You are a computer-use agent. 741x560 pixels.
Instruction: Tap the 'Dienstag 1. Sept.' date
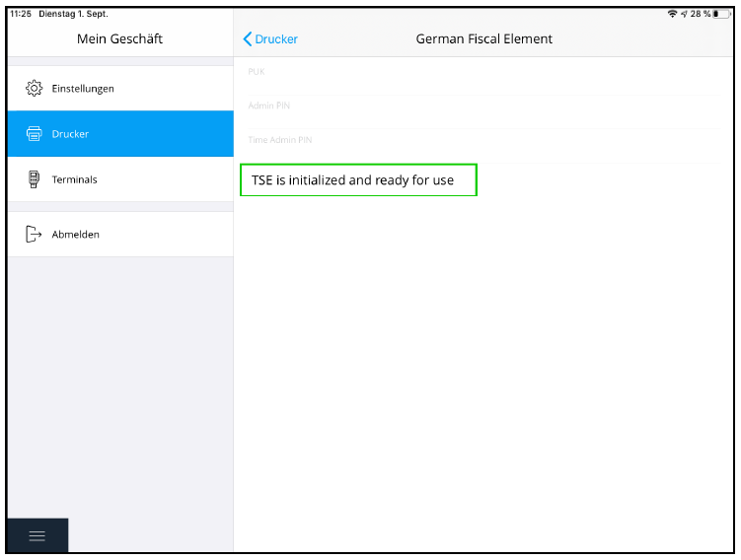73,14
